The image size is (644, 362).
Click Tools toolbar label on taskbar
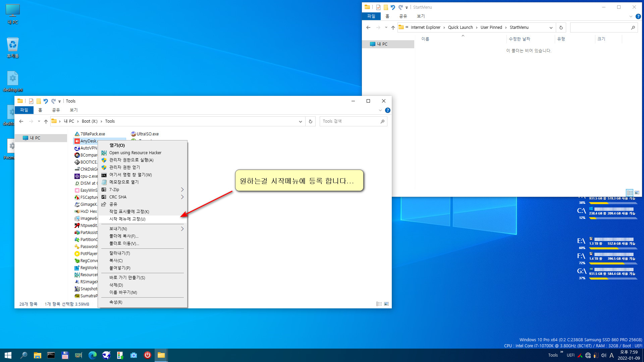pos(553,355)
